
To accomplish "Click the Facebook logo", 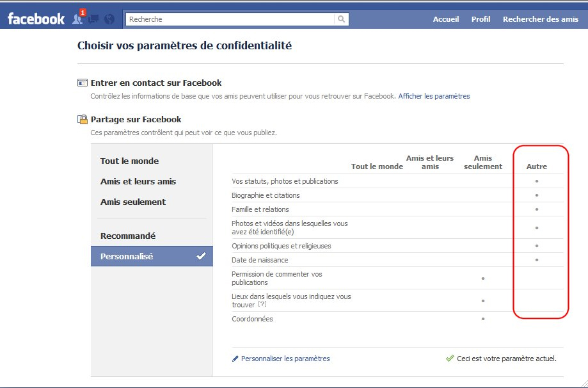I will click(36, 19).
